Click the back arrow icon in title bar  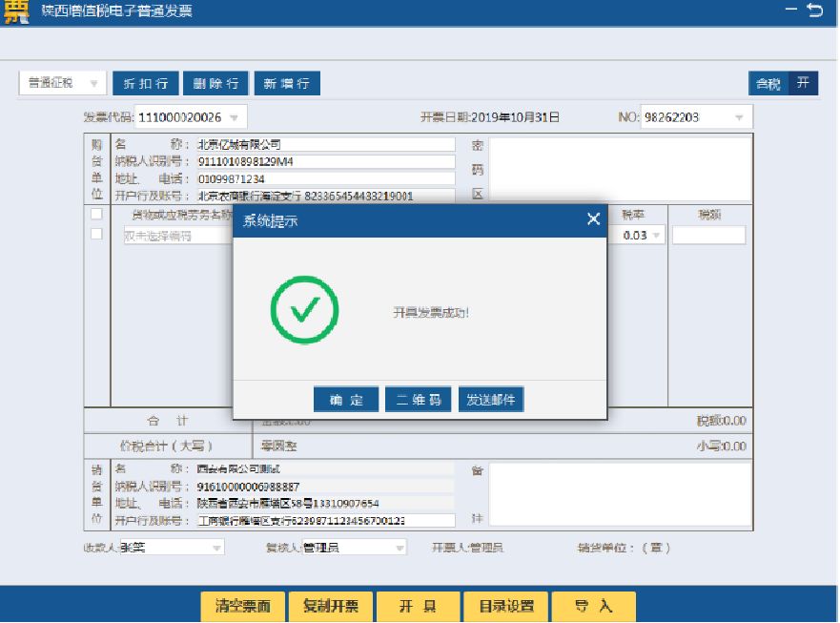(815, 10)
